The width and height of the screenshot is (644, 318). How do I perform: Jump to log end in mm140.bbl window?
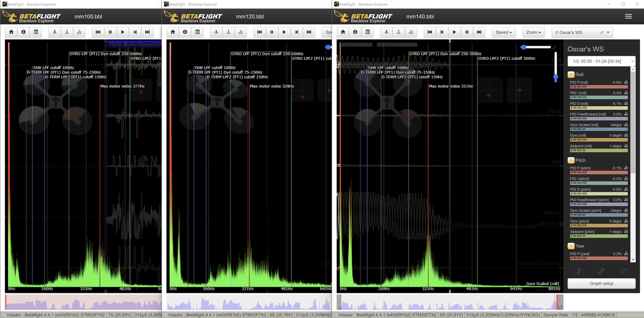[479, 32]
